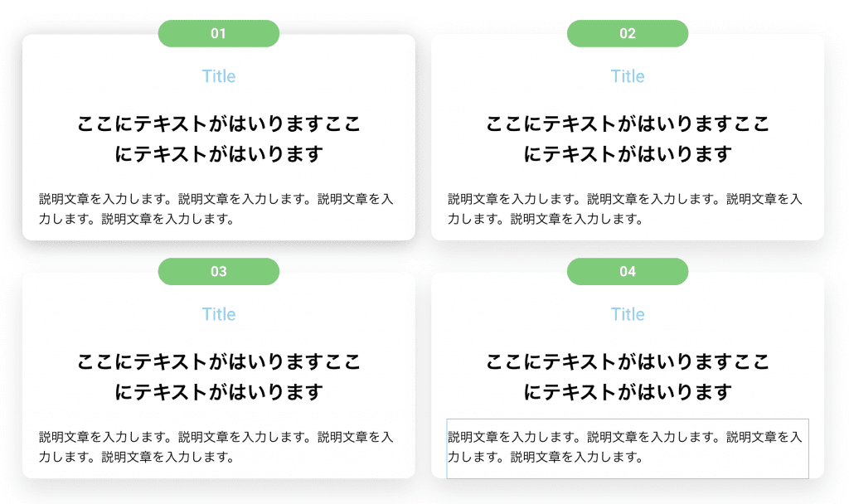
Task: Click the description paragraph in card 02
Action: (625, 209)
